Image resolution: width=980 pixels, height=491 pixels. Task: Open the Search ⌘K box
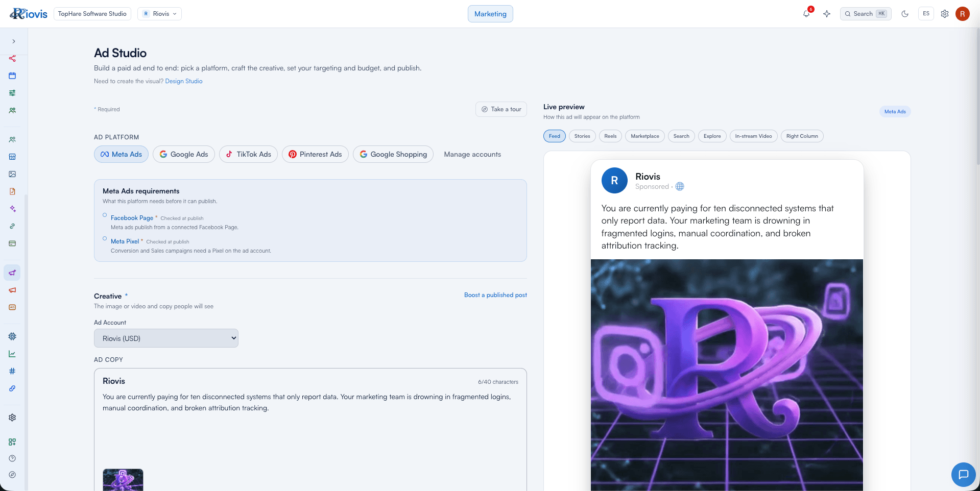pos(866,14)
